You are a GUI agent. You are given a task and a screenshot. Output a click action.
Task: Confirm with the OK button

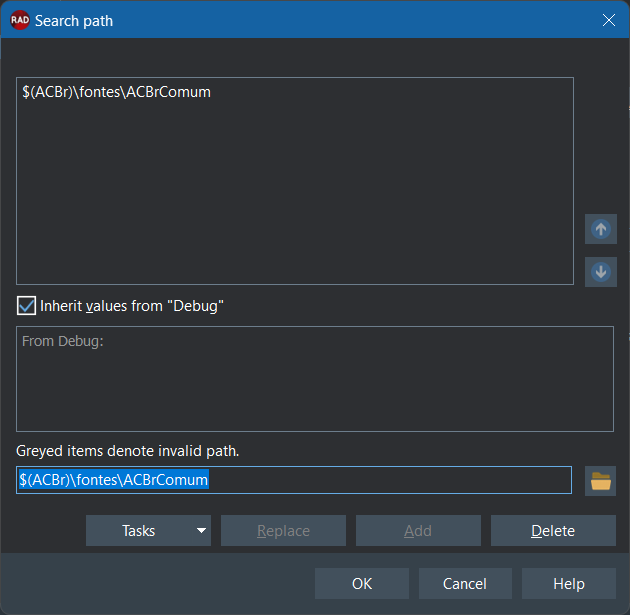coord(362,584)
